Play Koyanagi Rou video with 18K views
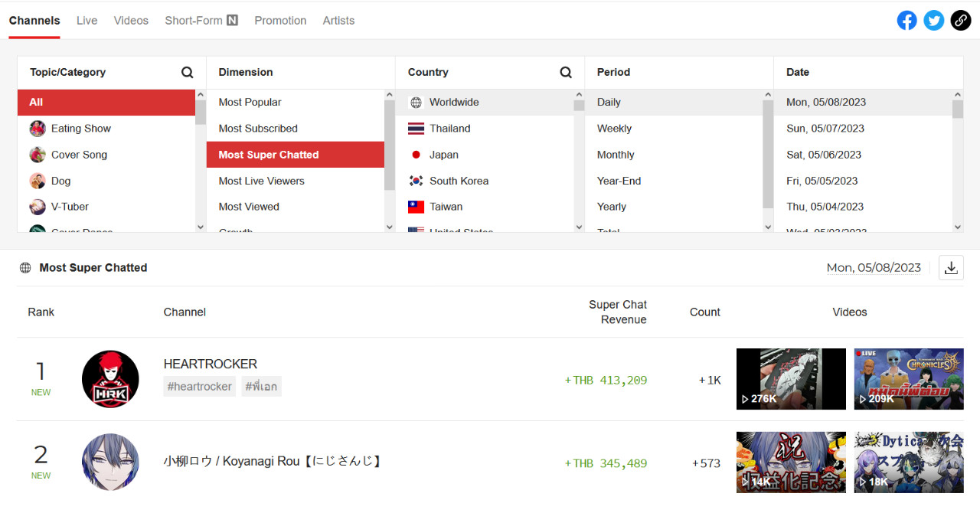 tap(909, 462)
